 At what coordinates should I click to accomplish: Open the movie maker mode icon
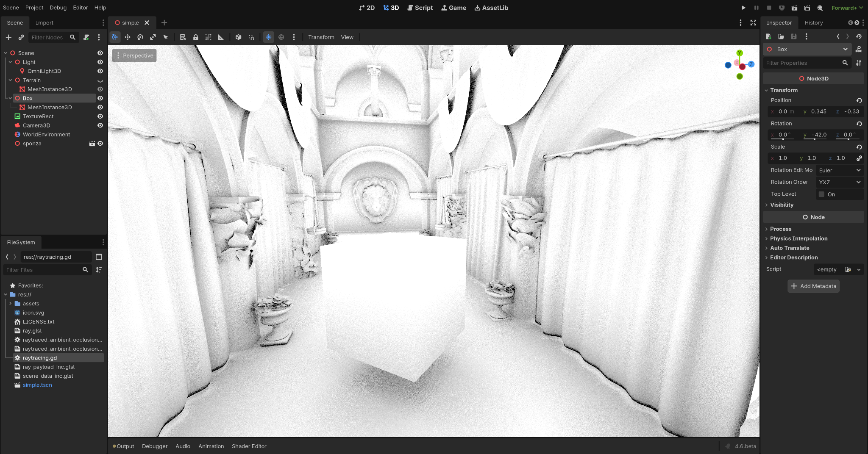[820, 8]
